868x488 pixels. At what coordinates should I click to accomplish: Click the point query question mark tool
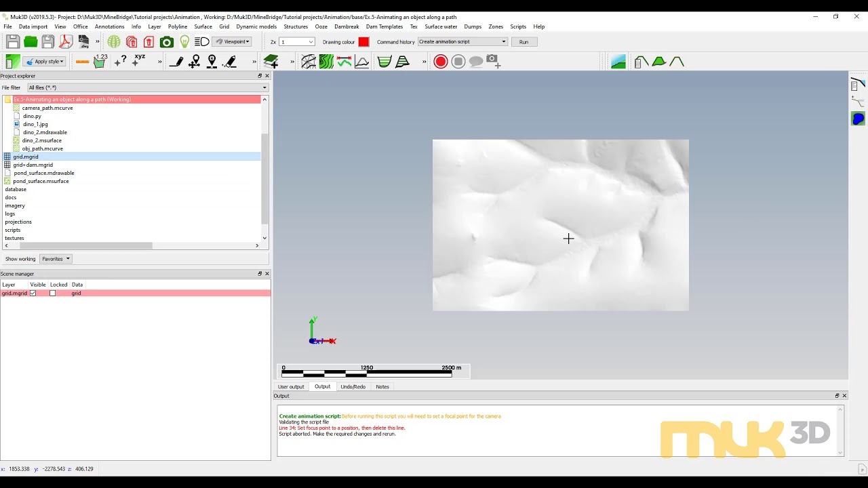coord(121,62)
